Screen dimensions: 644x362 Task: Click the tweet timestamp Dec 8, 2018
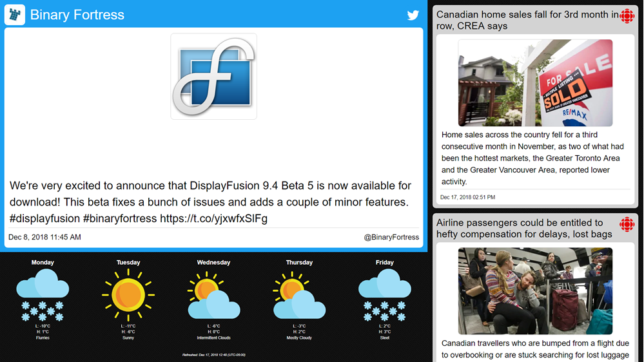(44, 237)
